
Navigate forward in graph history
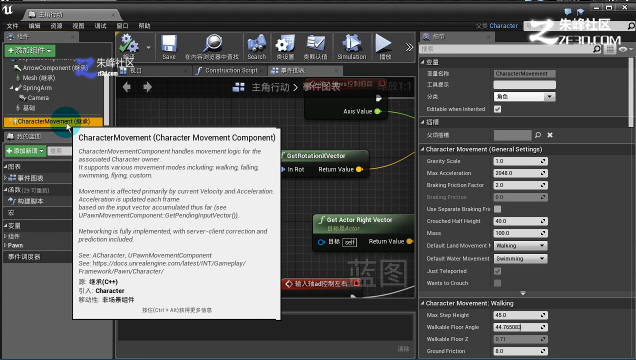click(x=147, y=87)
